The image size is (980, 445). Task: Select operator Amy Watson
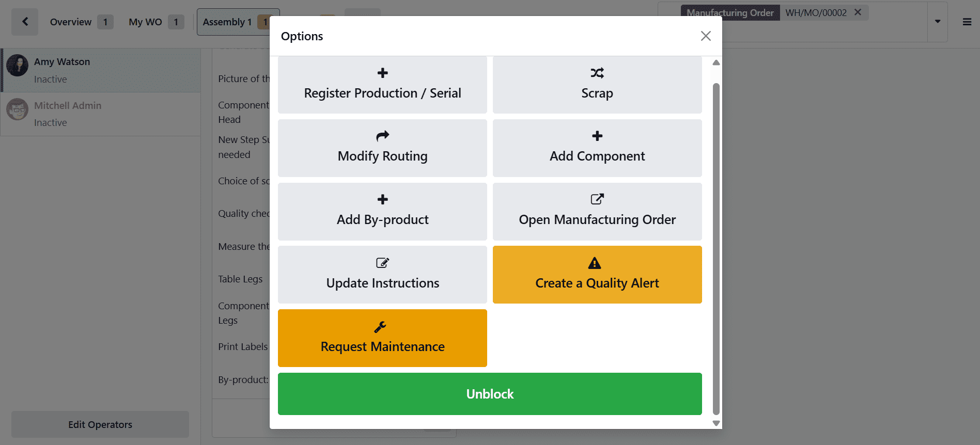[101, 70]
